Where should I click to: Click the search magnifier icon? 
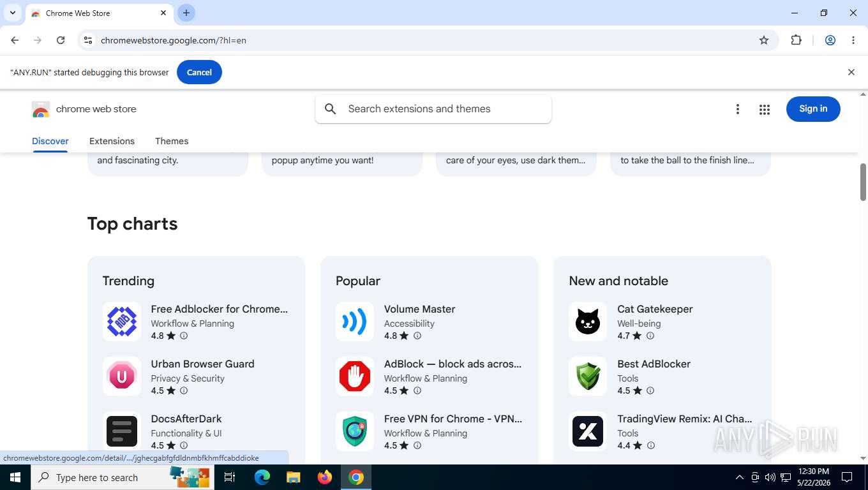click(331, 109)
